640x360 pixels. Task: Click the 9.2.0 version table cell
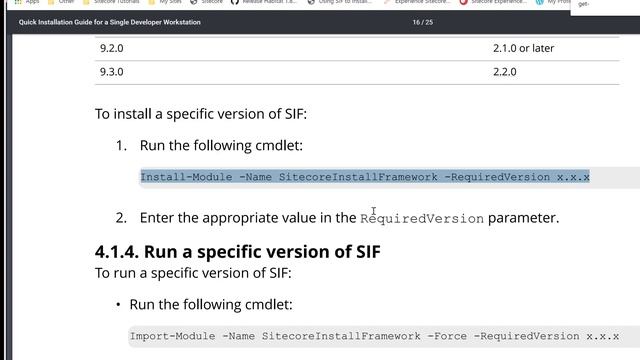(111, 48)
